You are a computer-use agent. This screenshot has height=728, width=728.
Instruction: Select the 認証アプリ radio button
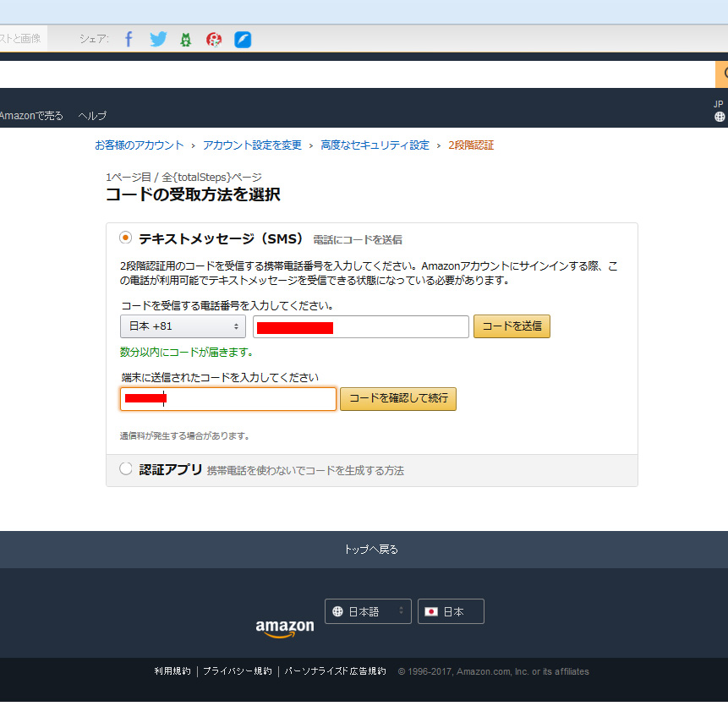(125, 468)
